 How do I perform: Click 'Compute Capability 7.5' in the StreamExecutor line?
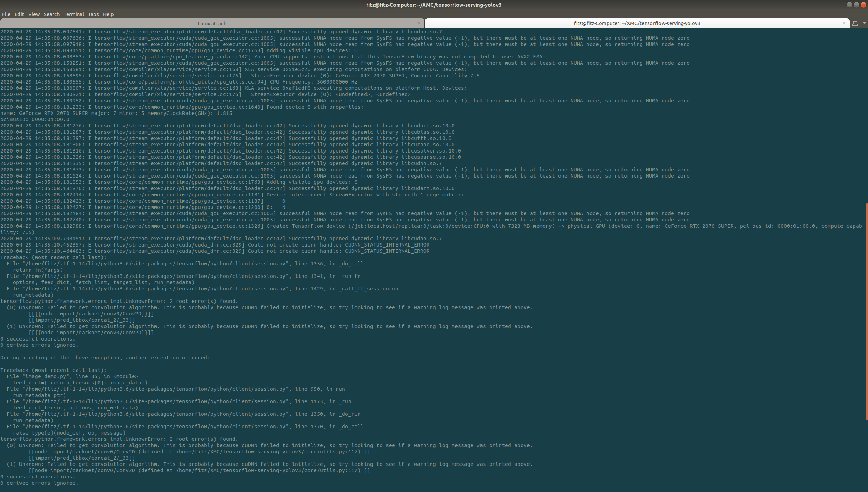click(x=445, y=76)
